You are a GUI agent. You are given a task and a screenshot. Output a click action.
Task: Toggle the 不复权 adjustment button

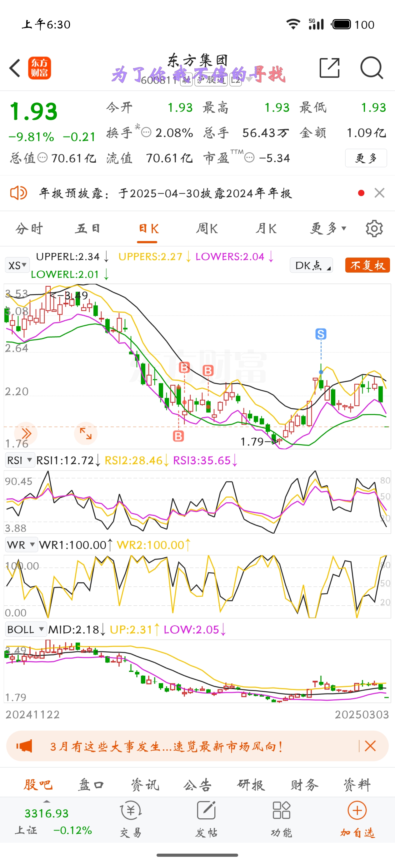(x=367, y=265)
